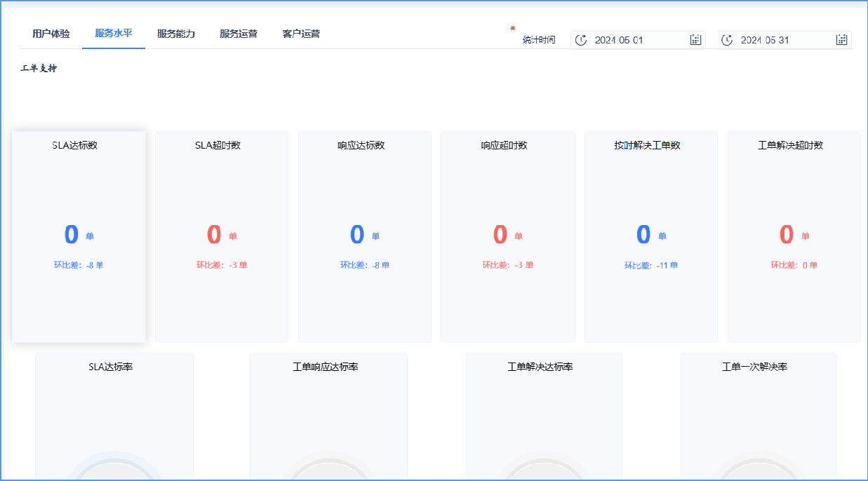Viewport: 868px width, 481px height.
Task: Select the SLA超时数 card
Action: click(x=222, y=236)
